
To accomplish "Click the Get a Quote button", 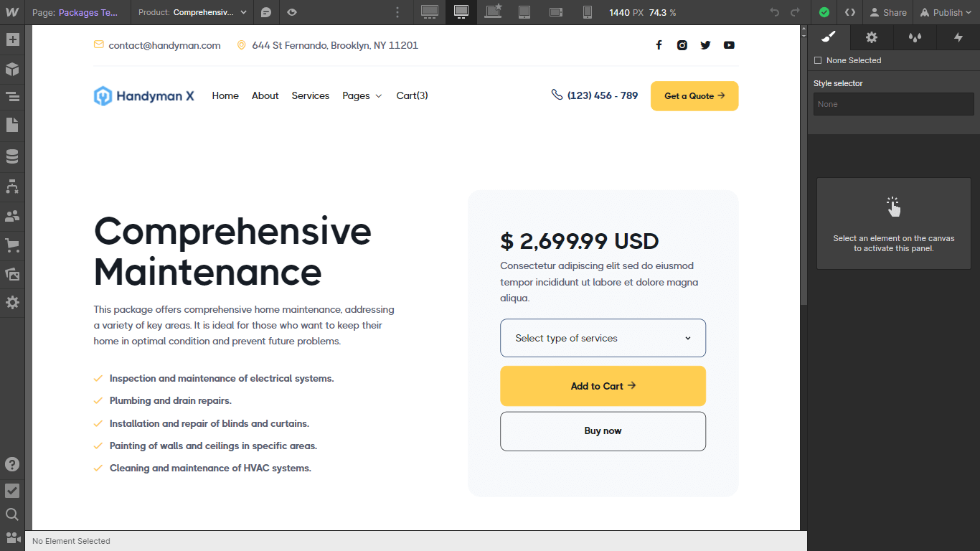I will point(694,95).
